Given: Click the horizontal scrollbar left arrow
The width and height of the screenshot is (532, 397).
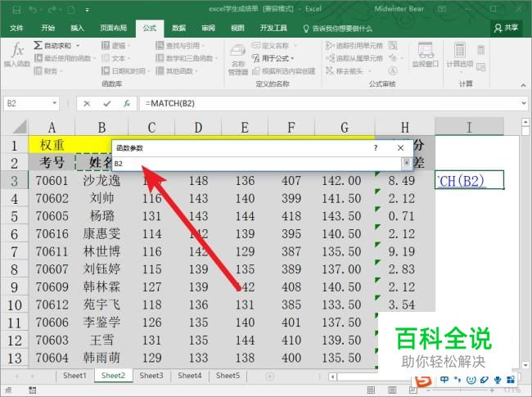Looking at the screenshot, I should 333,377.
